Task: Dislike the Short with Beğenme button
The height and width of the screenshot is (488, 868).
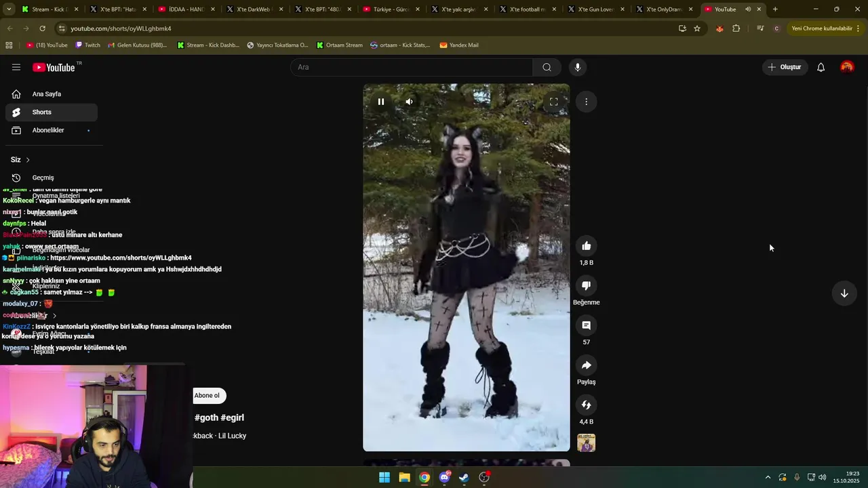Action: click(x=586, y=286)
